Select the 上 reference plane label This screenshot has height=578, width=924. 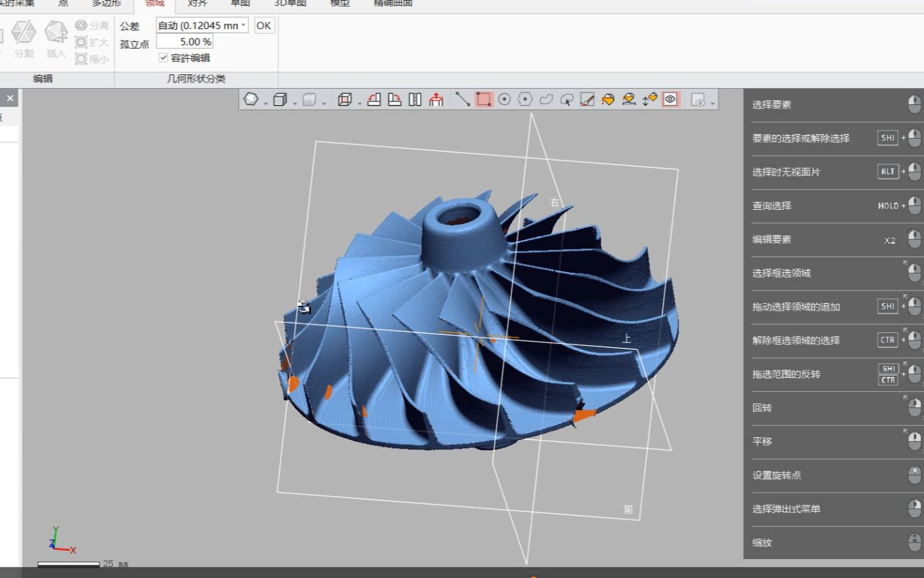627,338
